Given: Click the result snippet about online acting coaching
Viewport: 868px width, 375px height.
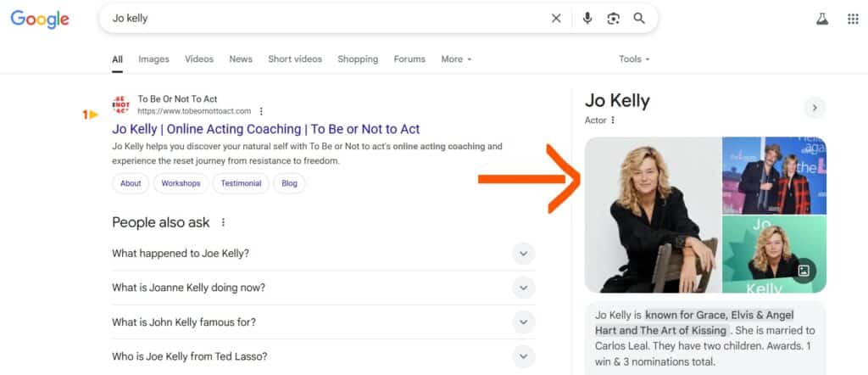Looking at the screenshot, I should [307, 154].
